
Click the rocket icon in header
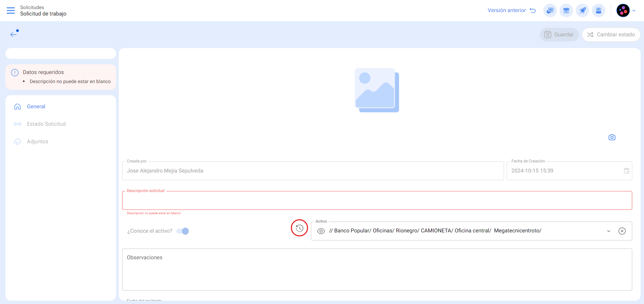[x=582, y=10]
